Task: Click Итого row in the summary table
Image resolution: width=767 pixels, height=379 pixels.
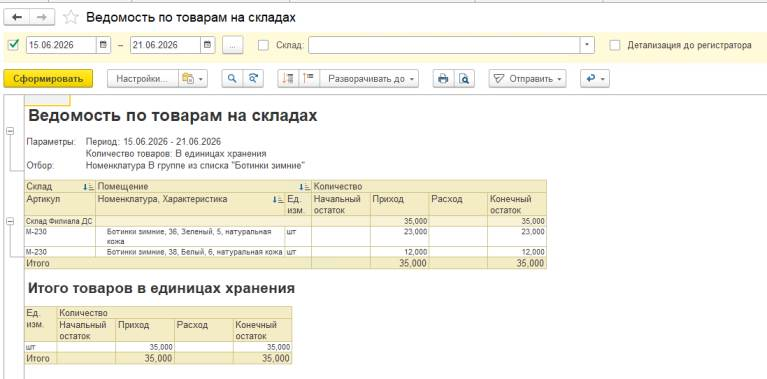Action: click(158, 358)
